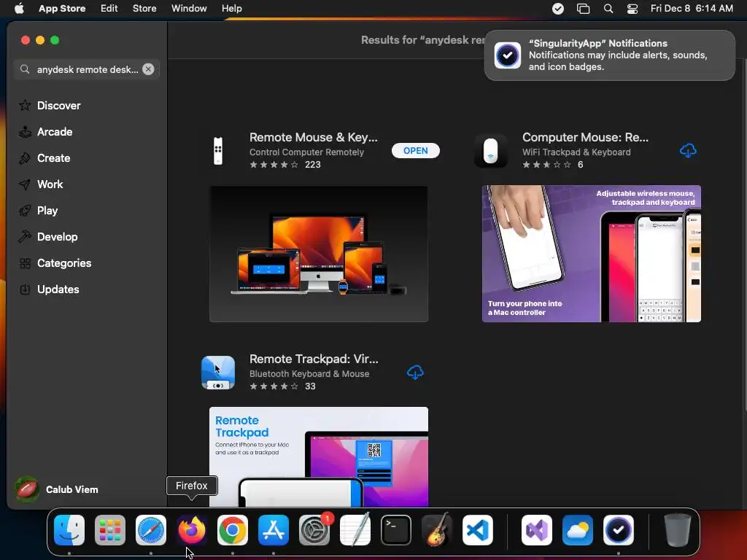The height and width of the screenshot is (560, 747).
Task: Launch Terminal from the Dock
Action: pyautogui.click(x=396, y=530)
